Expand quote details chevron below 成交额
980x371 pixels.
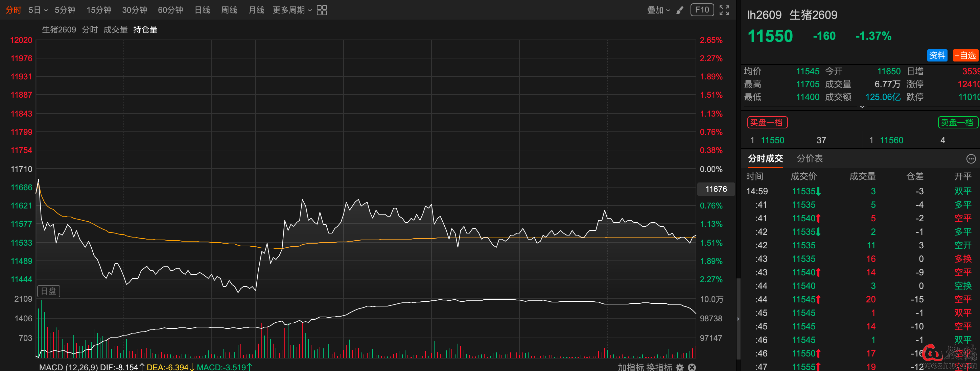[862, 107]
